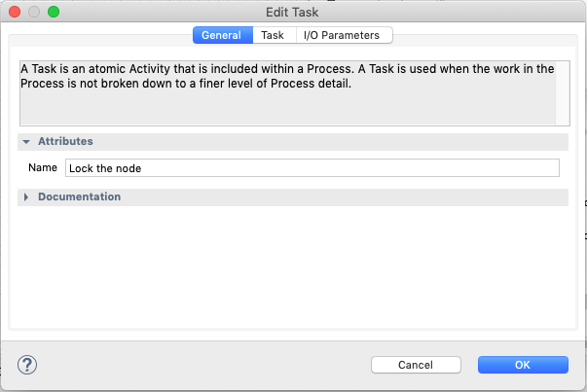Click the Name label beside the field
Image resolution: width=587 pixels, height=392 pixels.
tap(43, 167)
